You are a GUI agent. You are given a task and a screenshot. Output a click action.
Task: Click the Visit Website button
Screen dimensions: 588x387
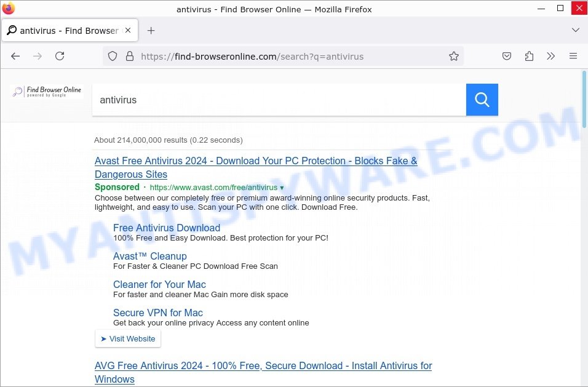coord(128,338)
